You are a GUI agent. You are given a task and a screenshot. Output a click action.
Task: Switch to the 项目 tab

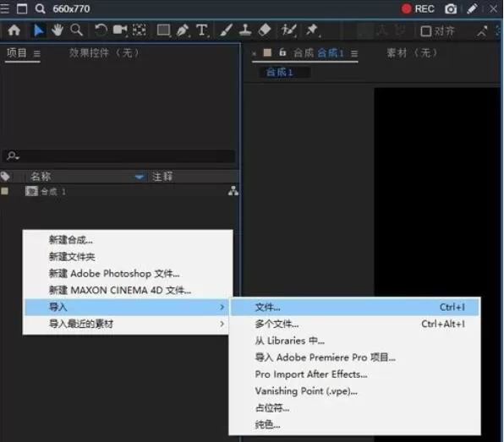(16, 52)
